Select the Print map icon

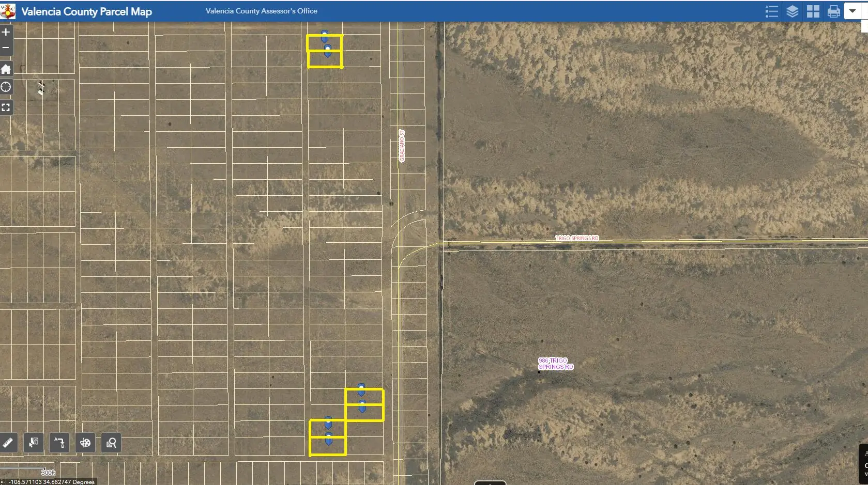tap(833, 11)
